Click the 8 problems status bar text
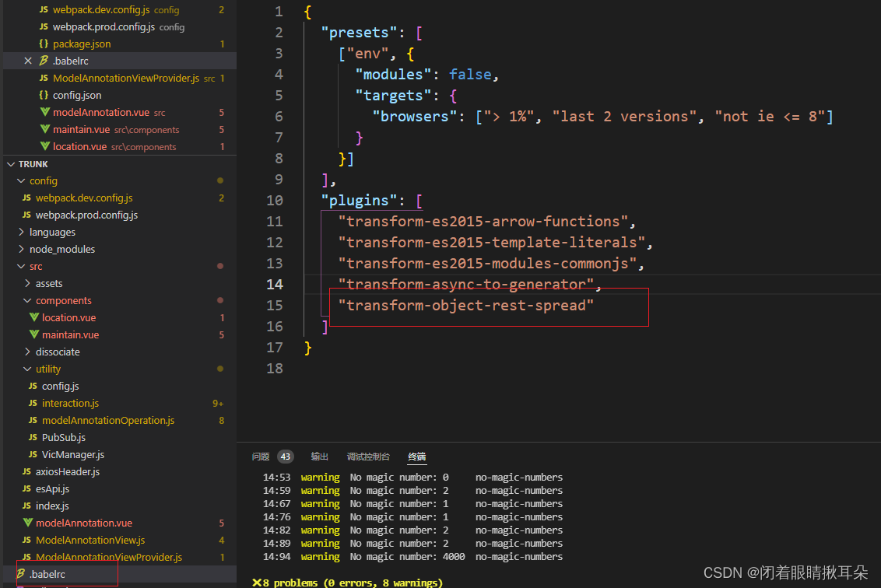881x588 pixels. pyautogui.click(x=347, y=582)
